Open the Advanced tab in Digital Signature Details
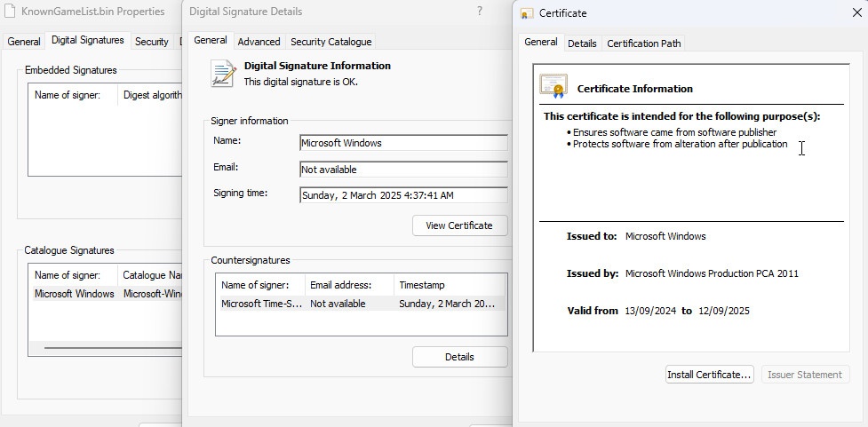 [259, 42]
